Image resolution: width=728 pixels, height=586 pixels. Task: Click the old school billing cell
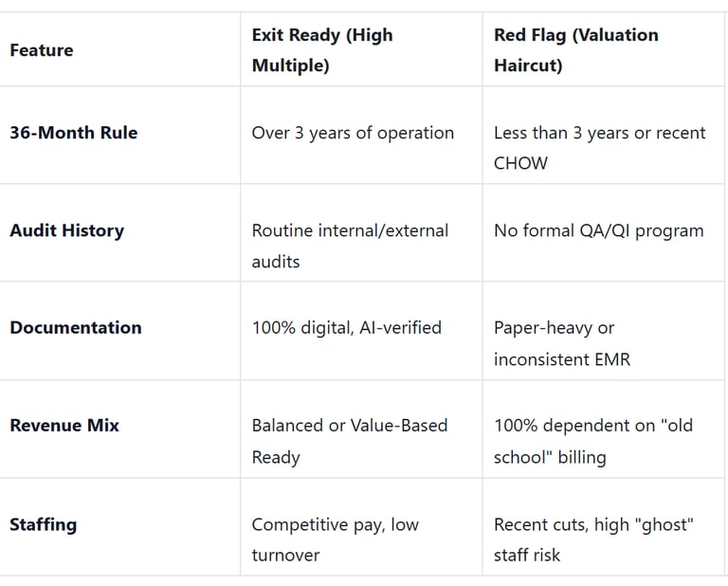tap(592, 441)
